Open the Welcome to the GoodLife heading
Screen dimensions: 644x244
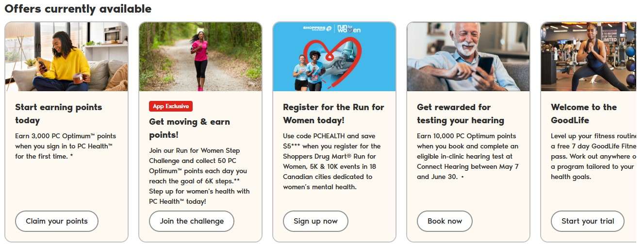pos(583,114)
